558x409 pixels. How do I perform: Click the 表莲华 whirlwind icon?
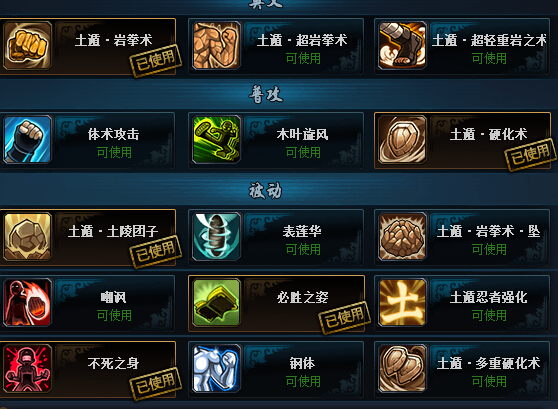click(216, 236)
